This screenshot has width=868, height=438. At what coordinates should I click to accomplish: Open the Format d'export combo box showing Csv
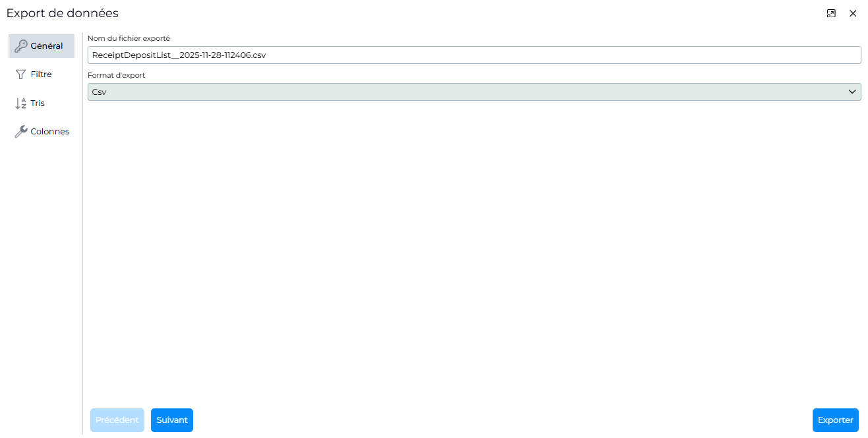pos(475,92)
